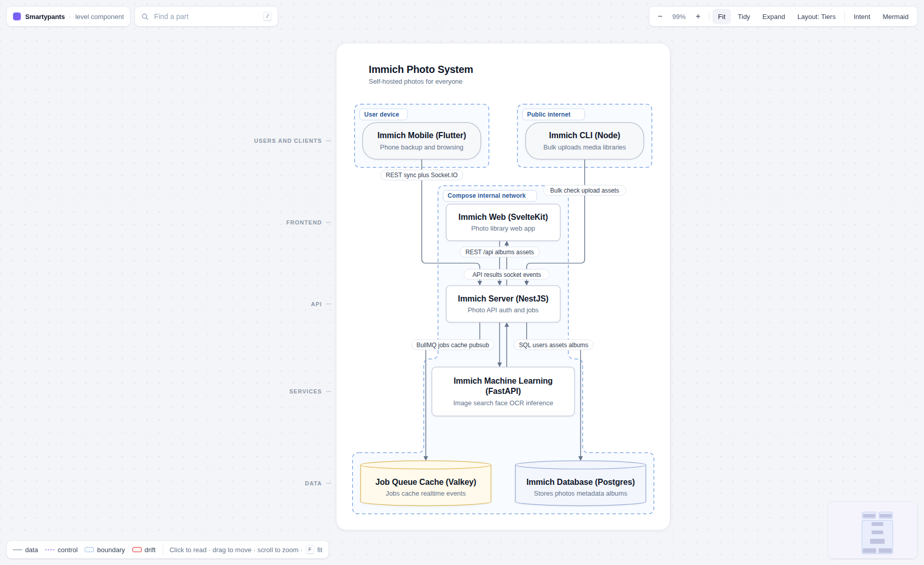This screenshot has height=565, width=924.
Task: Click the Public internet boundary label
Action: [553, 115]
